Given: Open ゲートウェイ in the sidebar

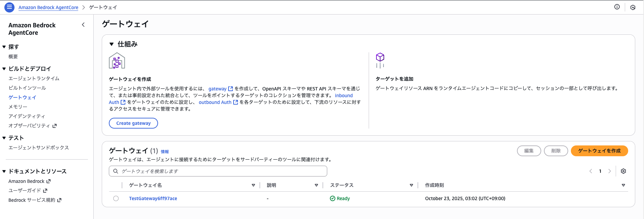Looking at the screenshot, I should click(x=22, y=97).
